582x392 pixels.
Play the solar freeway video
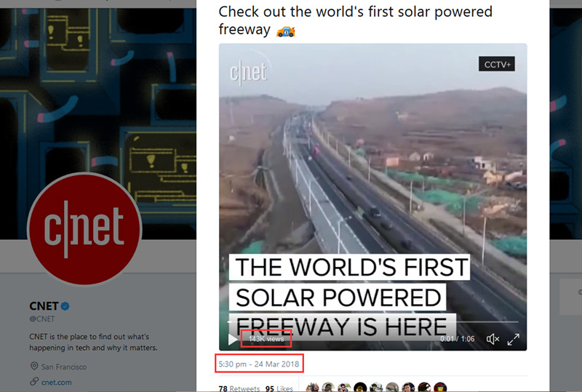pos(232,340)
